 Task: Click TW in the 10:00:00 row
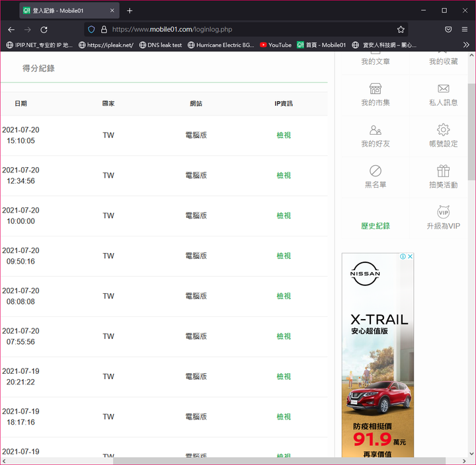tap(108, 216)
